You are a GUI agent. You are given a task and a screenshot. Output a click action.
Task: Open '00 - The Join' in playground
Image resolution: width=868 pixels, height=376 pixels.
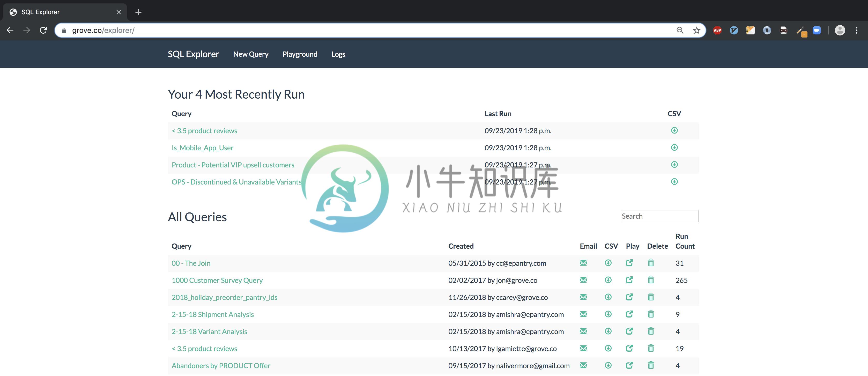click(x=629, y=263)
